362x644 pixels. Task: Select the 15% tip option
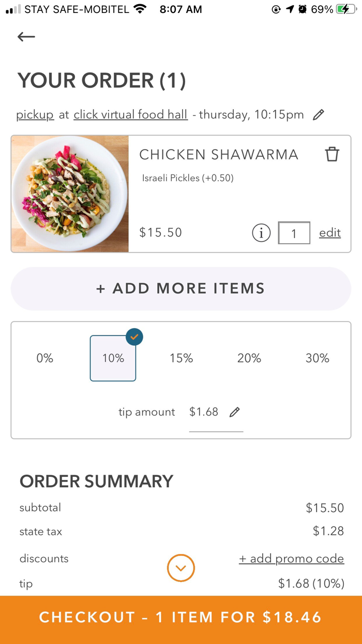[x=181, y=358]
